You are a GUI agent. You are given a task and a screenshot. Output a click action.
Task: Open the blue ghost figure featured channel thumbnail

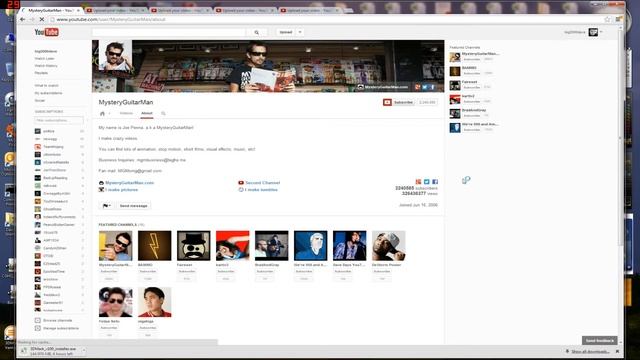310,246
